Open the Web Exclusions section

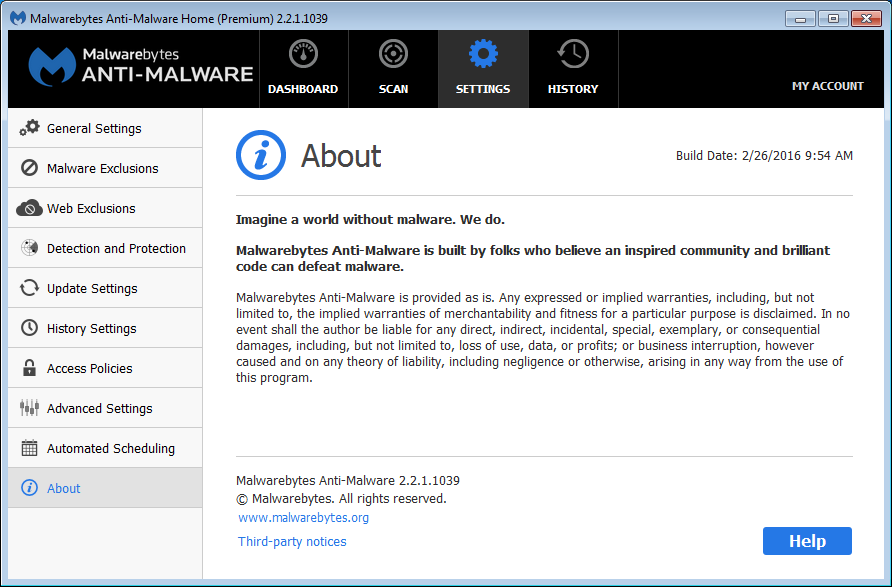tap(105, 208)
